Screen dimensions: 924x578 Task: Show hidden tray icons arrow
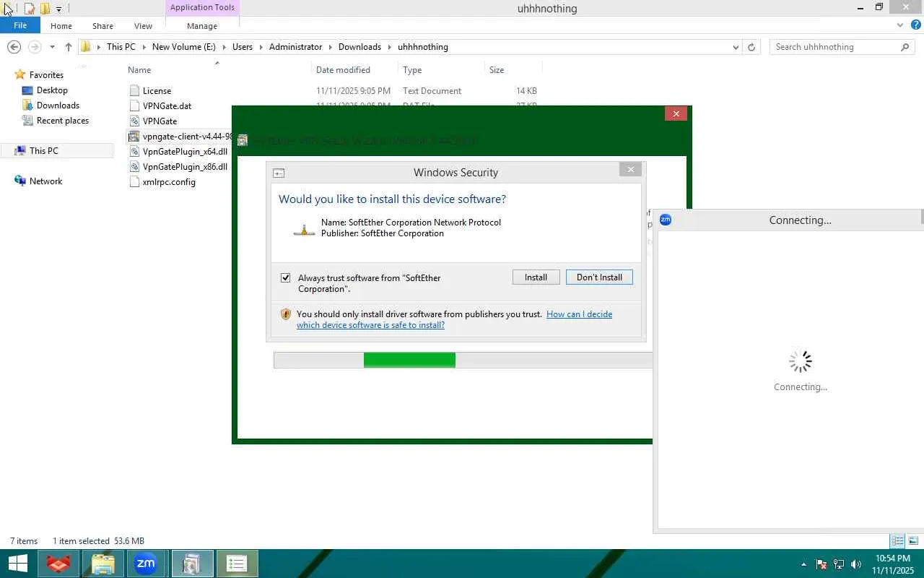click(x=803, y=564)
